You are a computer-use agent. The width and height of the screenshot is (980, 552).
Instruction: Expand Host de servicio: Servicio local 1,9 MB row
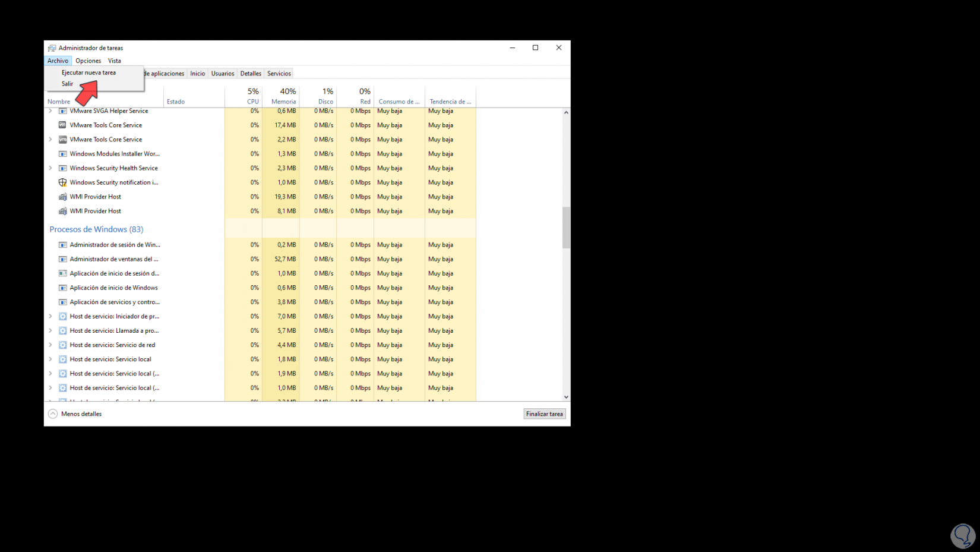pyautogui.click(x=50, y=374)
